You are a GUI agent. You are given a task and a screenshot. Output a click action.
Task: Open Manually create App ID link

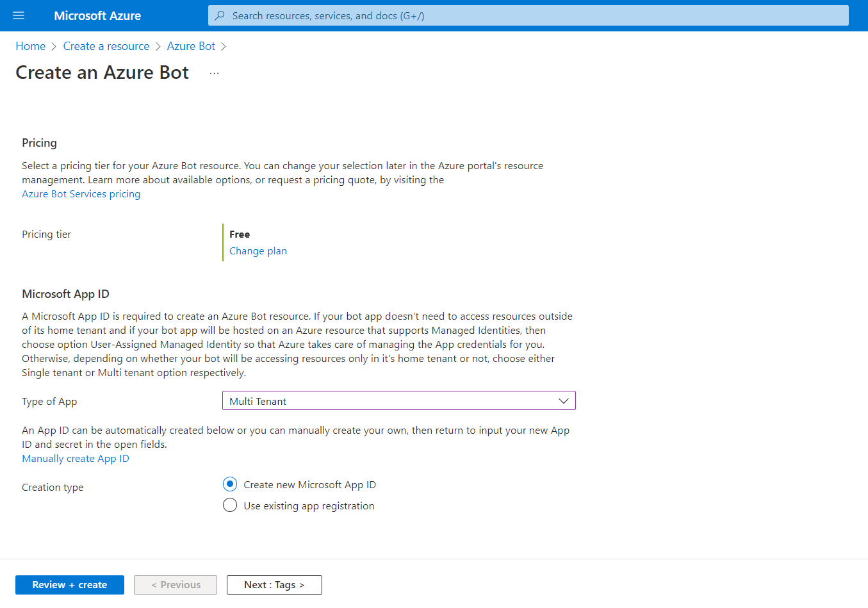(76, 458)
